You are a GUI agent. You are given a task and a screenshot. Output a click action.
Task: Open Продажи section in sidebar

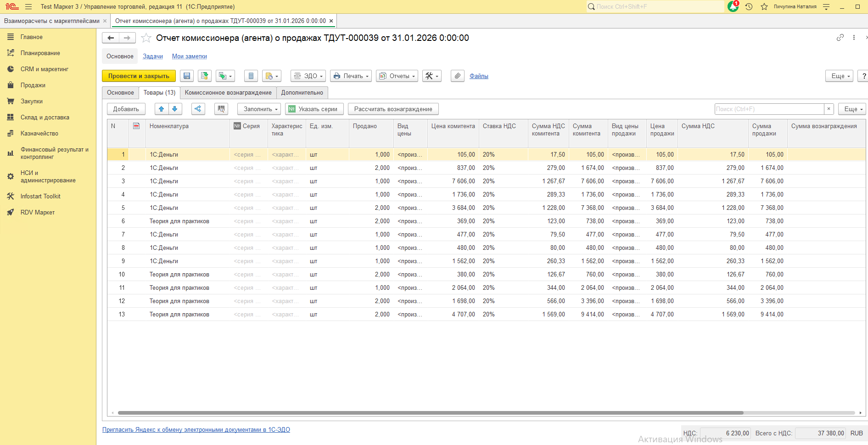[x=33, y=85]
